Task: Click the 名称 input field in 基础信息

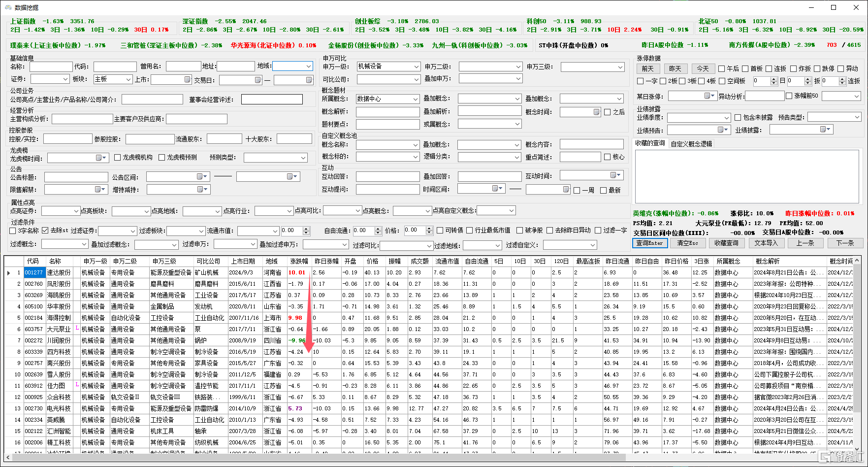Action: click(x=51, y=67)
